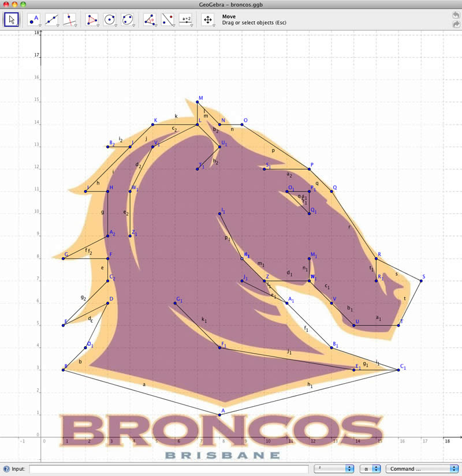Open the superscript symbols dropdown
Image resolution: width=462 pixels, height=476 pixels.
point(334,468)
